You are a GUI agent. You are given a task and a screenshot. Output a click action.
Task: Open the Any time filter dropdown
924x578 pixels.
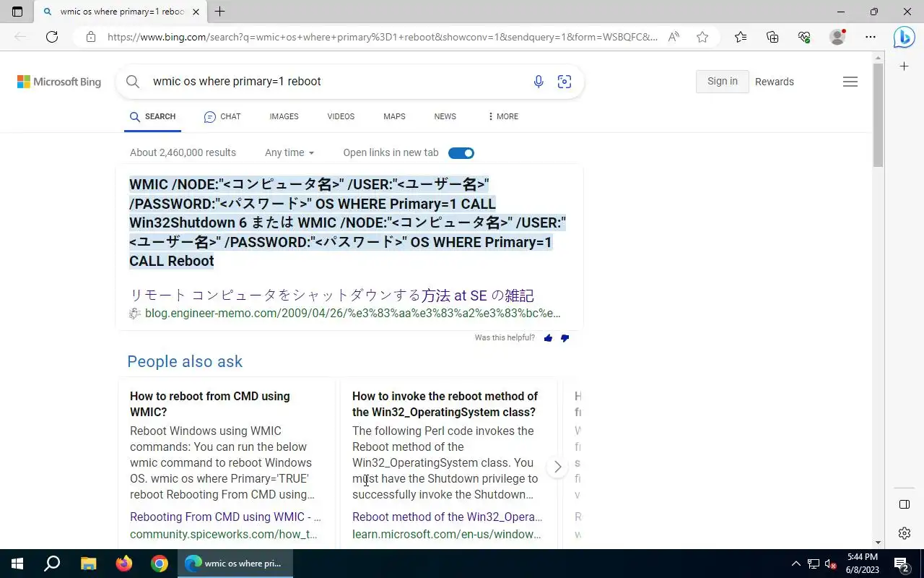pyautogui.click(x=289, y=152)
